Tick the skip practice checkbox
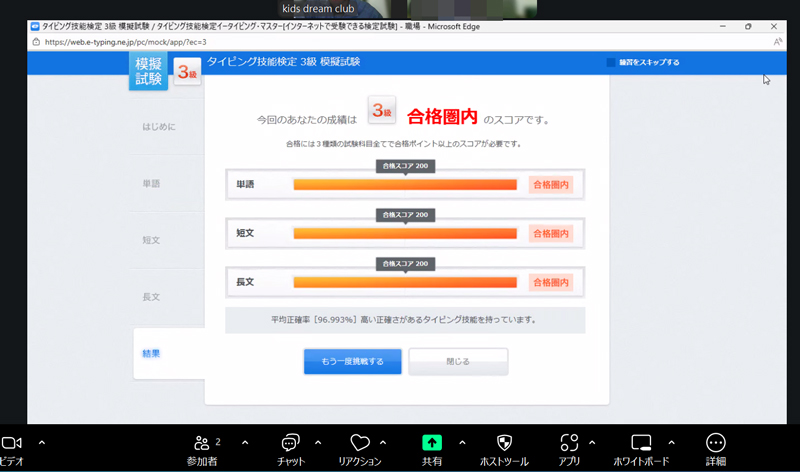This screenshot has height=472, width=800. [611, 62]
